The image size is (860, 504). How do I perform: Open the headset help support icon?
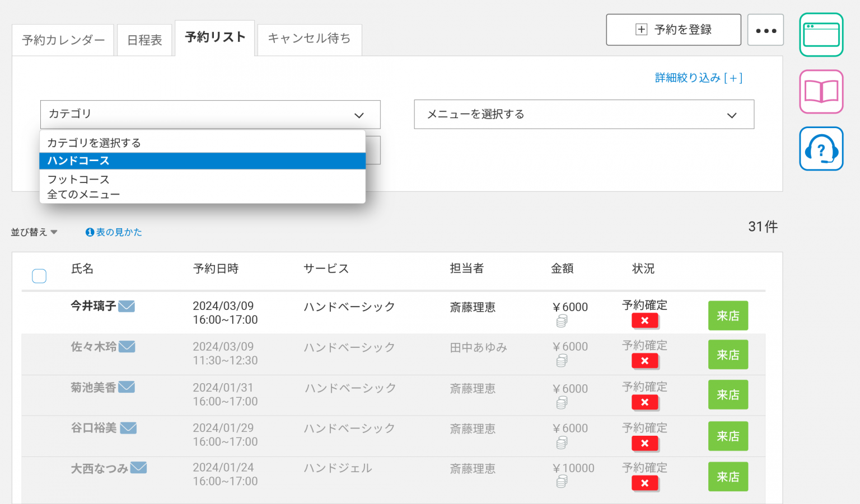pyautogui.click(x=821, y=149)
